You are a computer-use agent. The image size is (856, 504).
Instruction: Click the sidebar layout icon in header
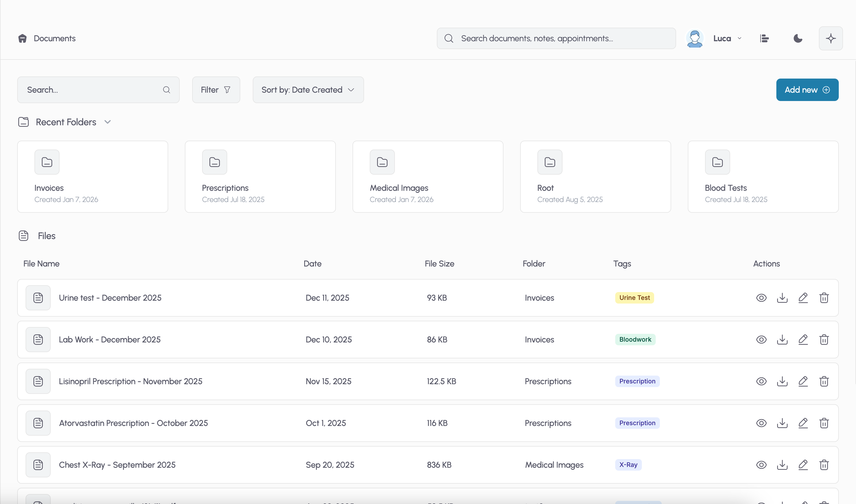point(764,38)
